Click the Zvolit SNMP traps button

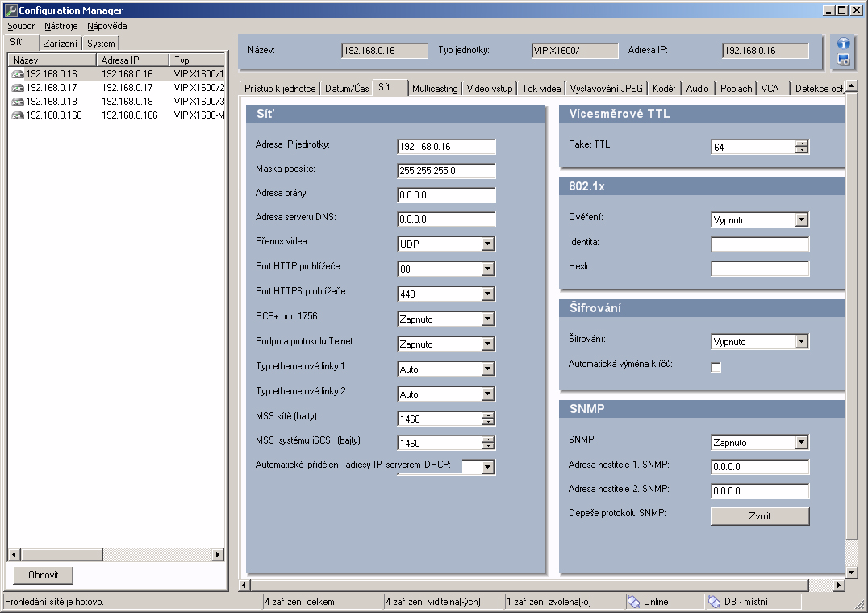[760, 516]
